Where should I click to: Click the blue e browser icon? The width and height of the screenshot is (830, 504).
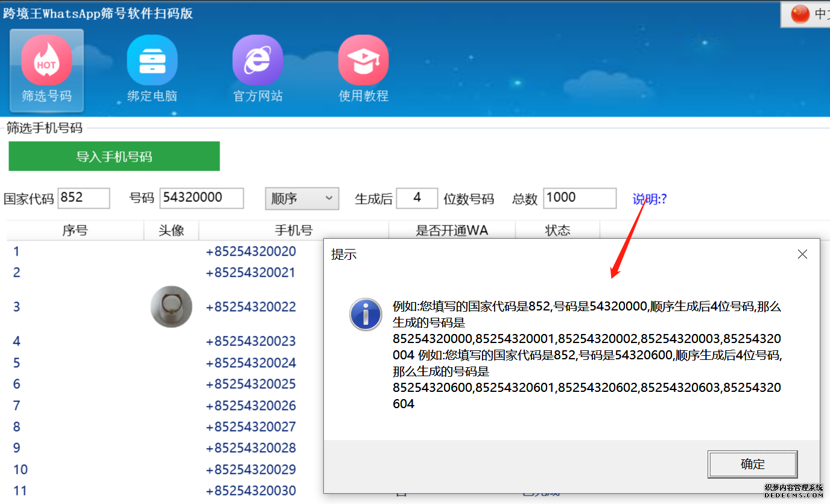pos(258,58)
